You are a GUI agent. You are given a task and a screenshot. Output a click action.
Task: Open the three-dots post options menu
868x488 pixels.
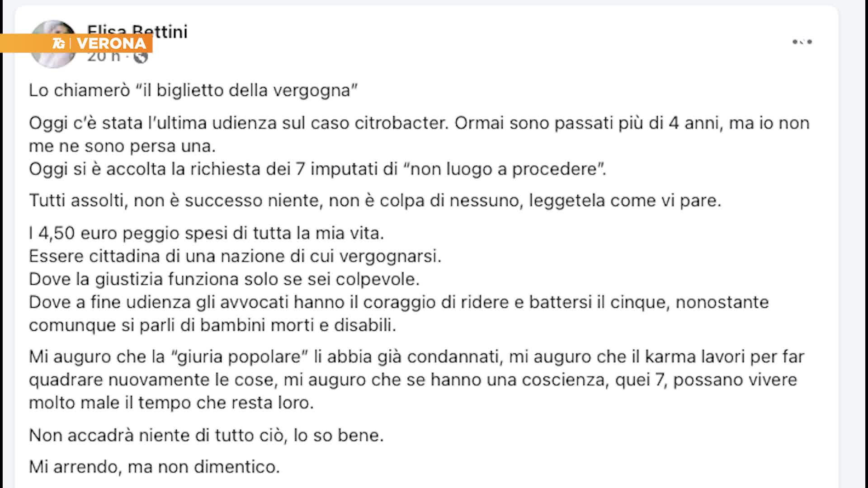click(802, 42)
